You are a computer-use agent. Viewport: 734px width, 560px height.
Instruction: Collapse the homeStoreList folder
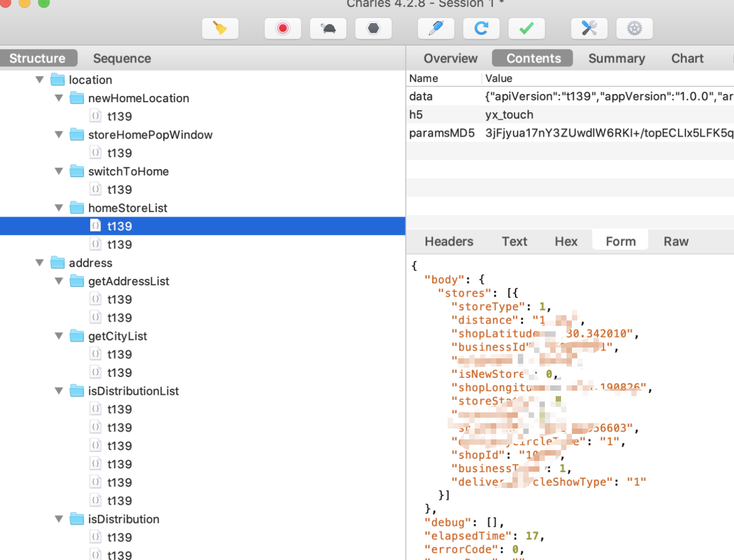point(59,208)
